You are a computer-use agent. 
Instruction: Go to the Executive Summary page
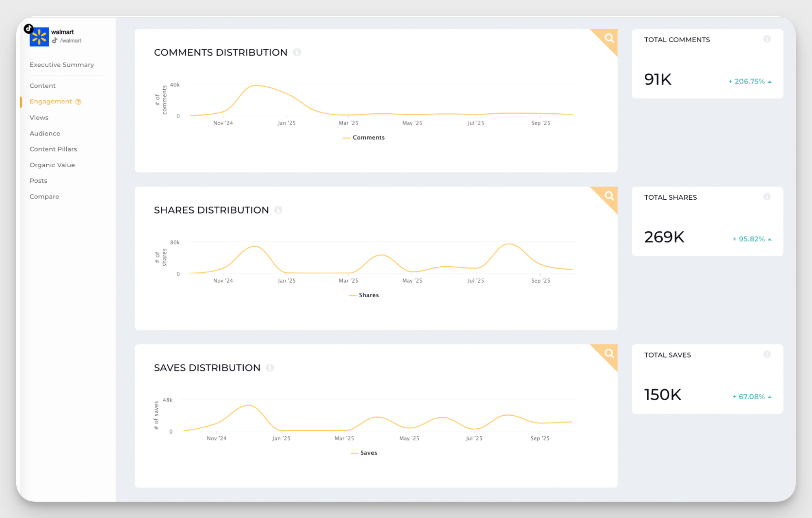[61, 64]
